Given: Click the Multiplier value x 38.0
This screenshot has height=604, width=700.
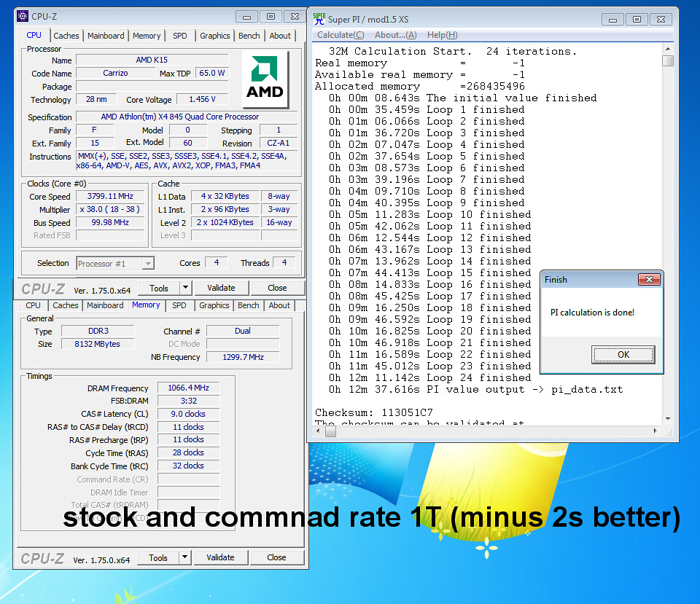Looking at the screenshot, I should tap(110, 209).
